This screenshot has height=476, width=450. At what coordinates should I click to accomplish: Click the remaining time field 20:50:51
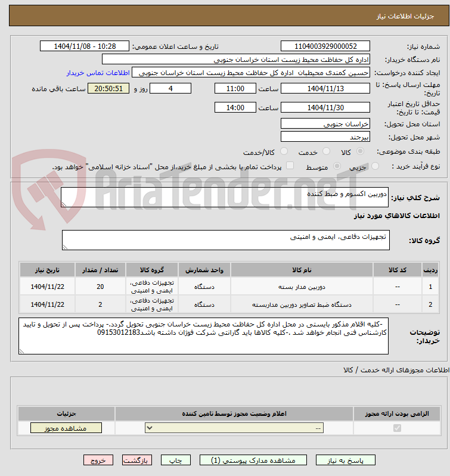(x=108, y=88)
